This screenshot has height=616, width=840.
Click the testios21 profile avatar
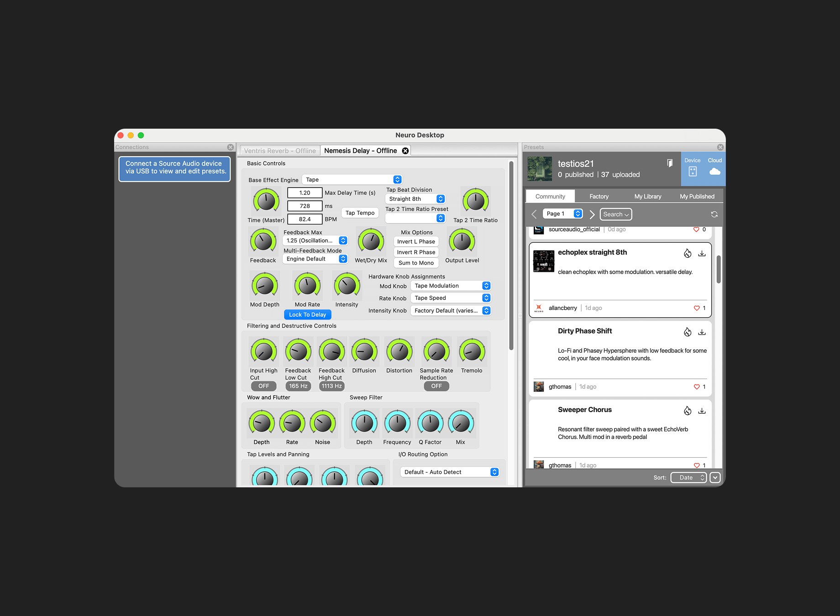pos(540,169)
